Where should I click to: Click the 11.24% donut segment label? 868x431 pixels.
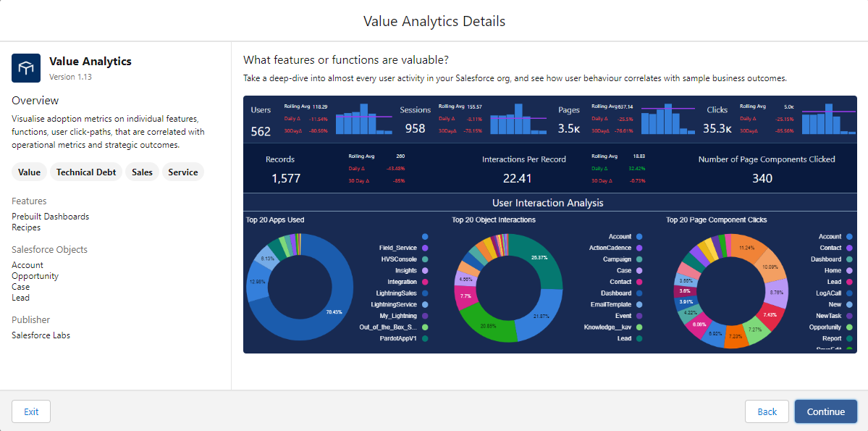click(x=747, y=248)
